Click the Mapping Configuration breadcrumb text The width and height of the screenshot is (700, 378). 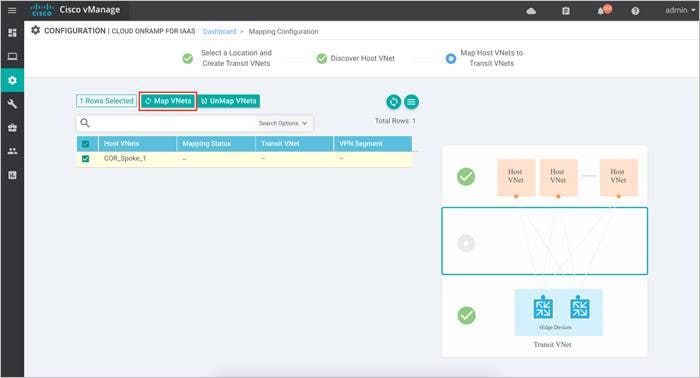(283, 32)
